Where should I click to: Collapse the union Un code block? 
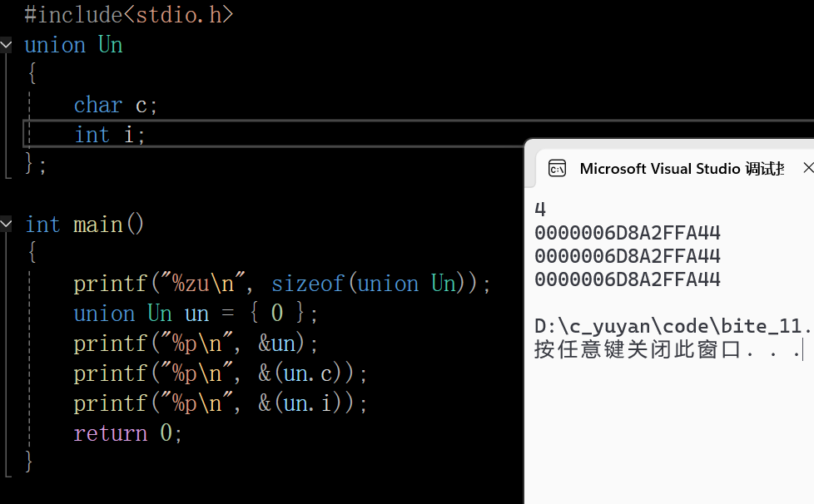[6, 45]
